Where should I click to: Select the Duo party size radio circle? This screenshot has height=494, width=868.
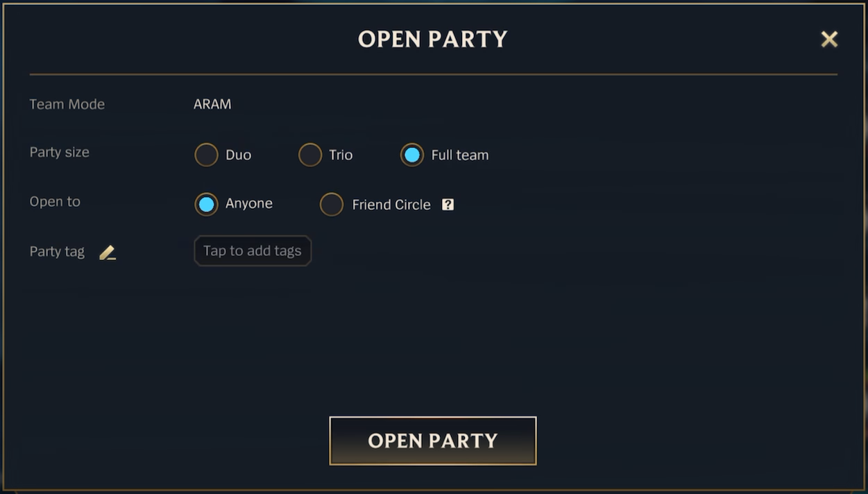coord(206,155)
